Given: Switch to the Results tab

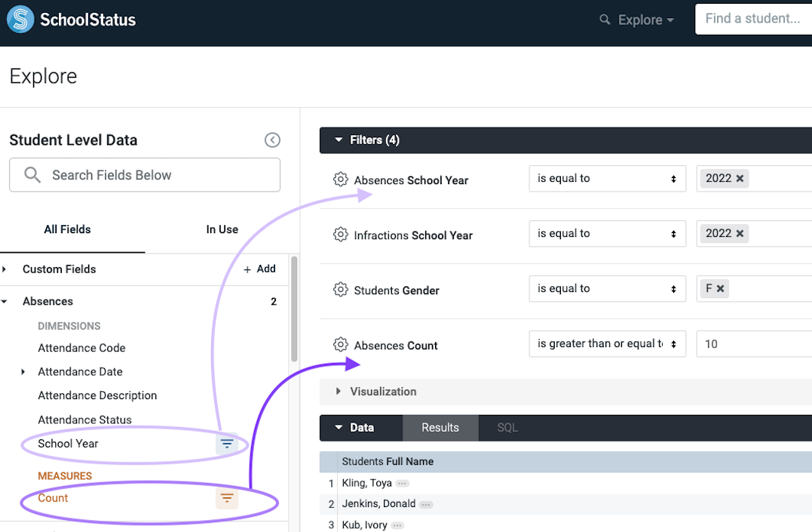Looking at the screenshot, I should click(440, 428).
